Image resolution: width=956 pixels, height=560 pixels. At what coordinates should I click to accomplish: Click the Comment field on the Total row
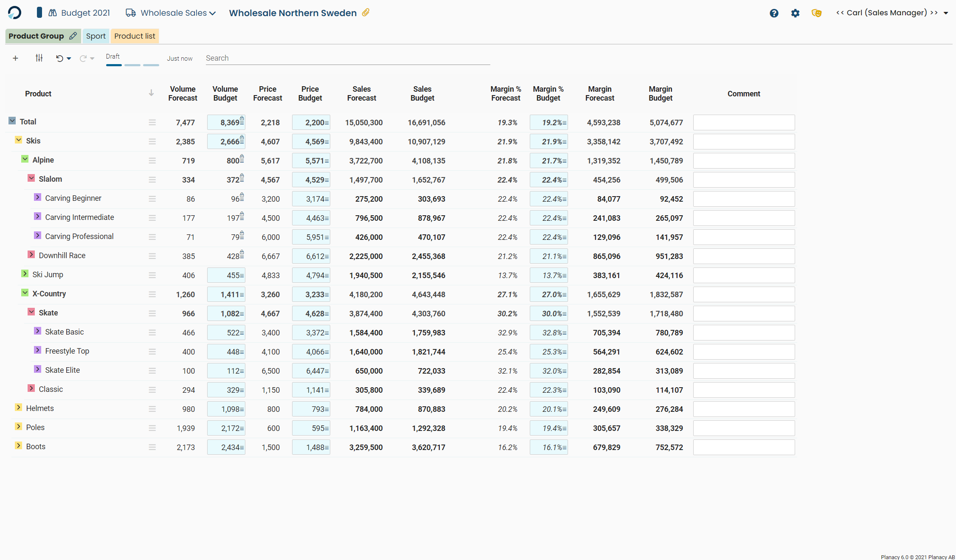point(744,122)
